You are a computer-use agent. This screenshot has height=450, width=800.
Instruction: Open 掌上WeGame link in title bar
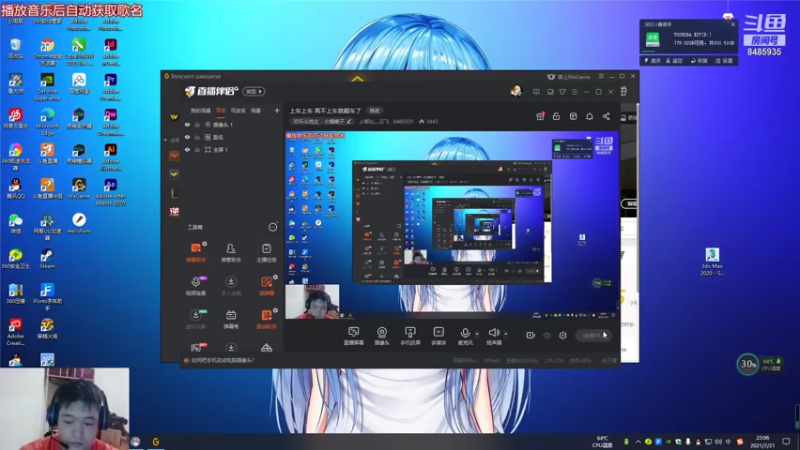click(569, 77)
